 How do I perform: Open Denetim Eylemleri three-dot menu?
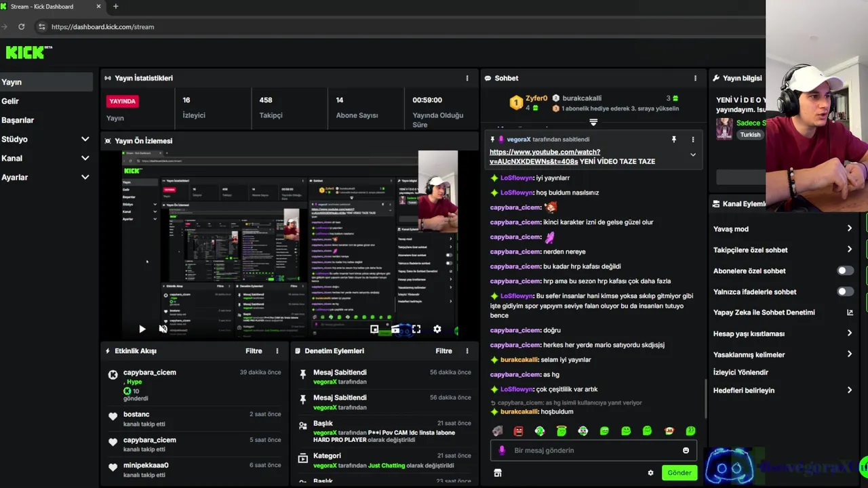pyautogui.click(x=467, y=350)
